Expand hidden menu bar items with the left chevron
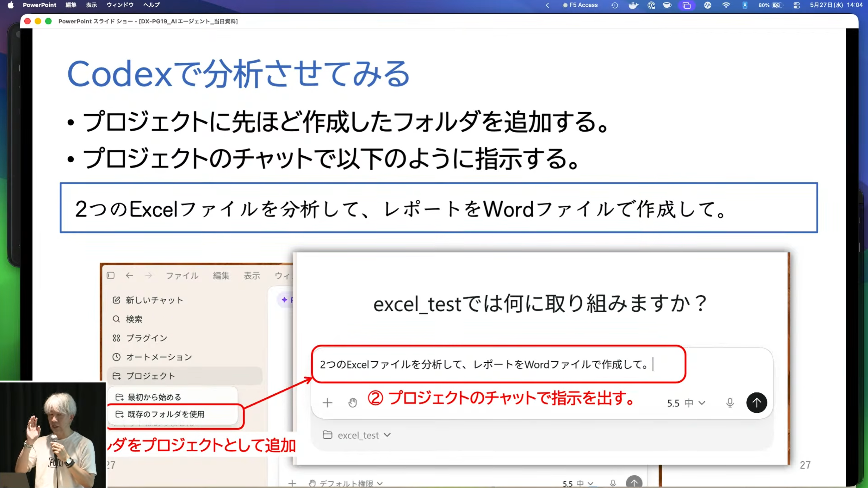The width and height of the screenshot is (868, 488). pos(547,5)
